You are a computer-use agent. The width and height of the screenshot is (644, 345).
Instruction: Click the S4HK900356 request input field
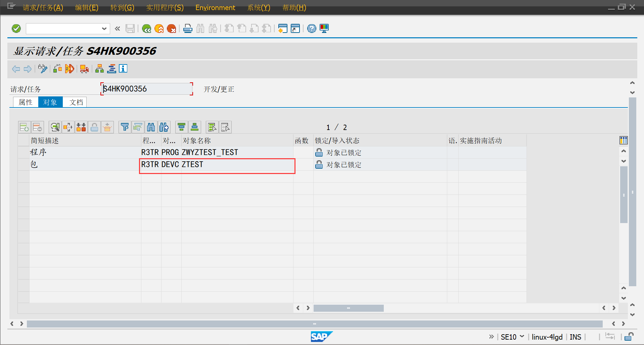[147, 89]
